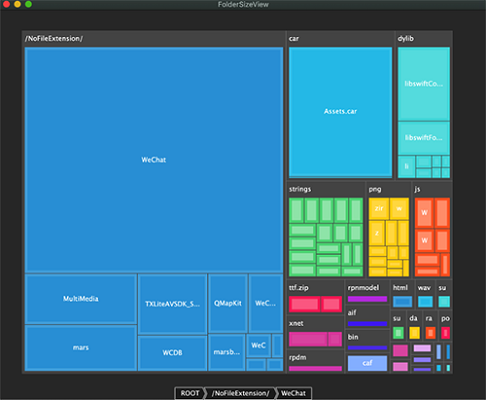
Task: Open the QMapKit block
Action: 228,303
